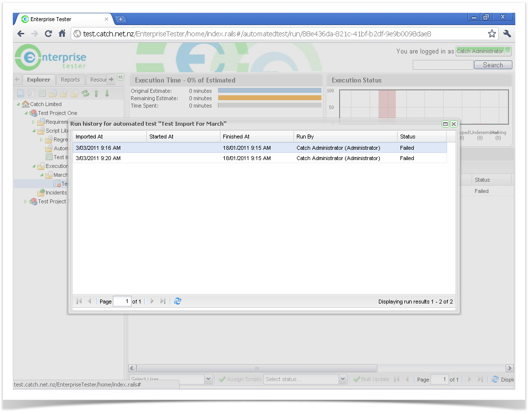Viewport: 532px width, 414px height.
Task: Sort by the Imported At column
Action: pos(109,137)
